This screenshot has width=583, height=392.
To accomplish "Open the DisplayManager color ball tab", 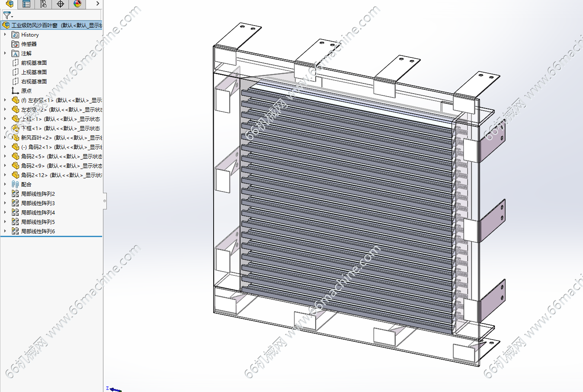I will click(x=77, y=4).
